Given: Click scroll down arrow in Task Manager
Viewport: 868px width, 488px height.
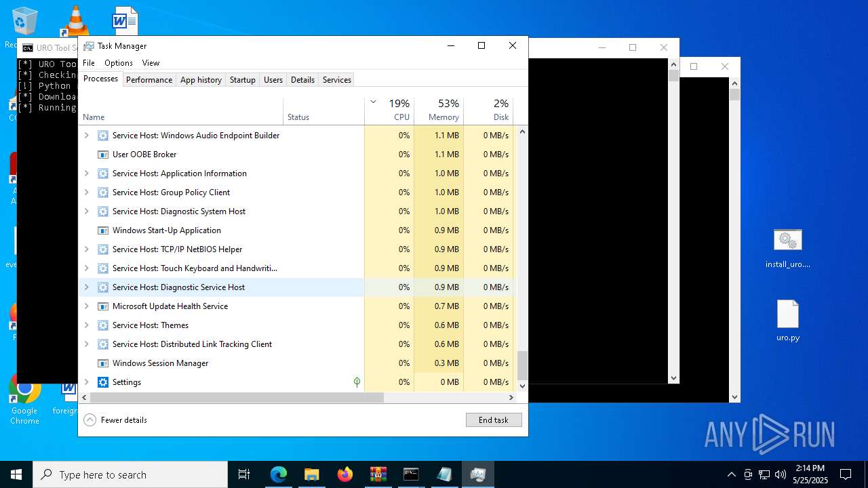Looking at the screenshot, I should [x=522, y=386].
